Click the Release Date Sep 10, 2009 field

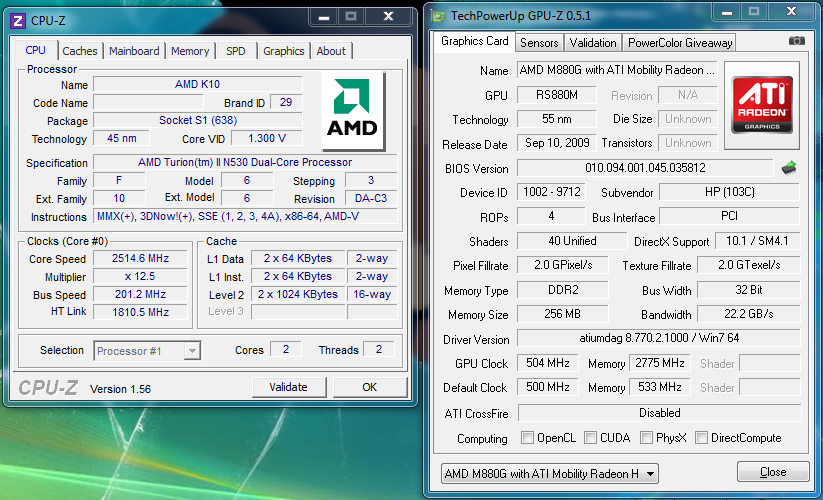click(x=556, y=143)
